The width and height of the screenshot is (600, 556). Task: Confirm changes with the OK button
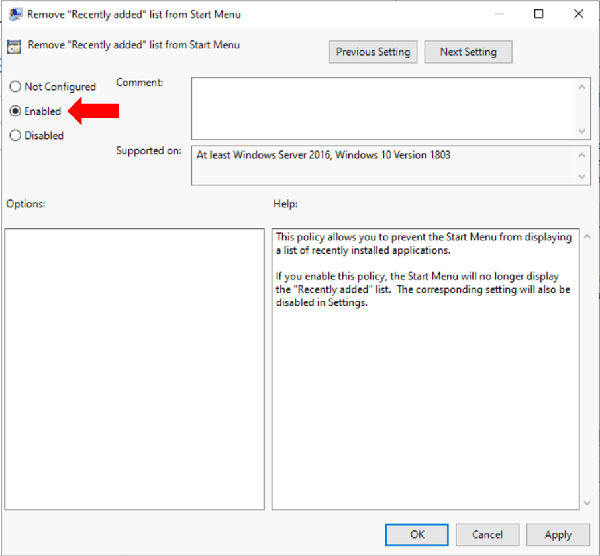coord(418,534)
